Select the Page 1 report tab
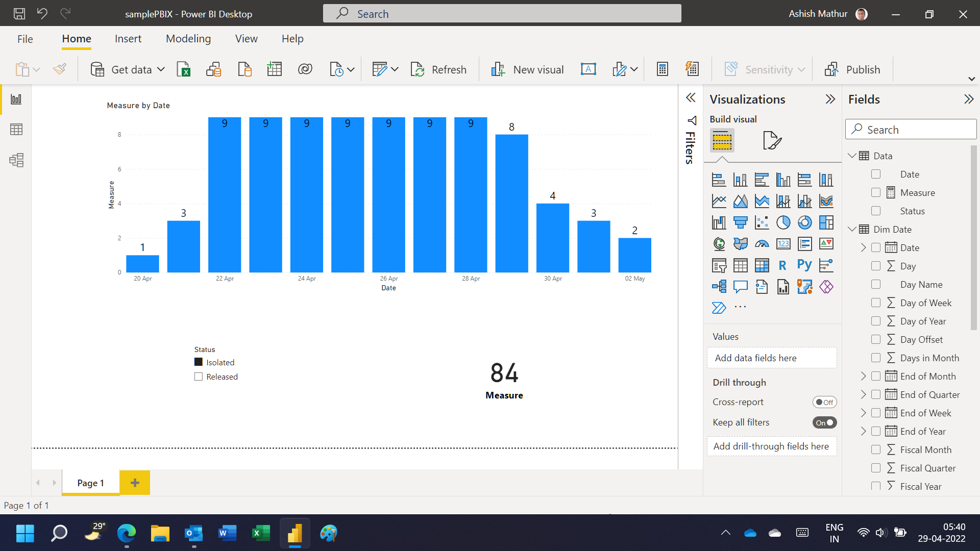Image resolution: width=980 pixels, height=551 pixels. point(90,483)
